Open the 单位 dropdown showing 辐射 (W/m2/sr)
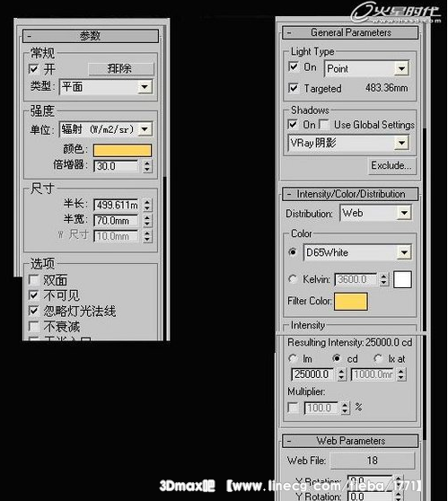The image size is (448, 501). tap(106, 129)
